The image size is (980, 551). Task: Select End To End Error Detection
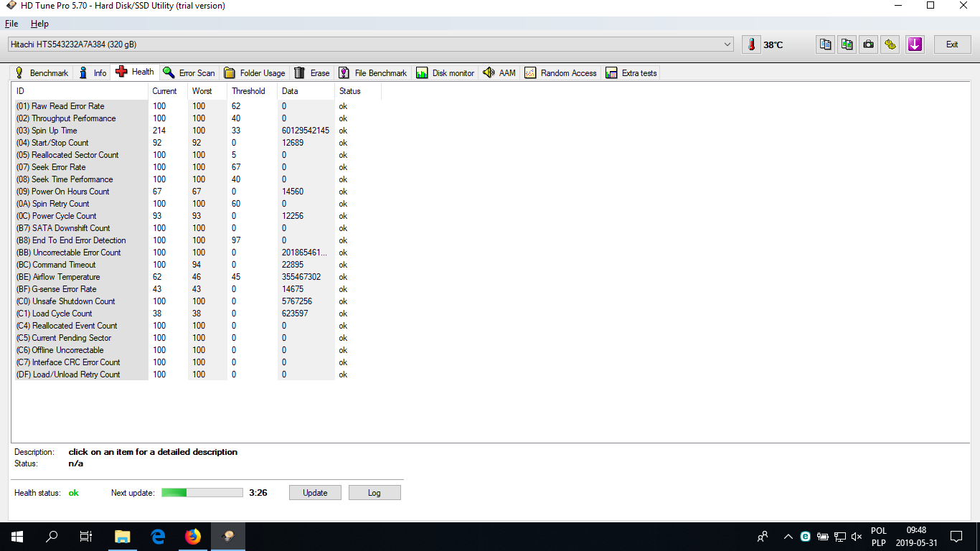click(x=197, y=240)
